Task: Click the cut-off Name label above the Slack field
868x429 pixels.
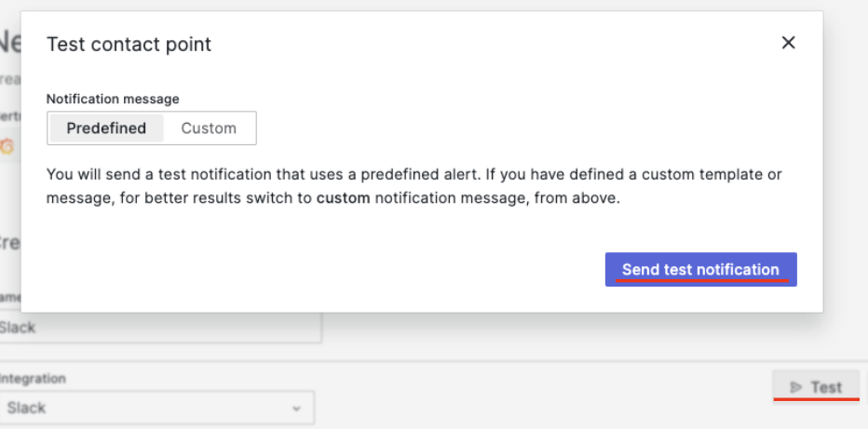Action: (x=9, y=295)
